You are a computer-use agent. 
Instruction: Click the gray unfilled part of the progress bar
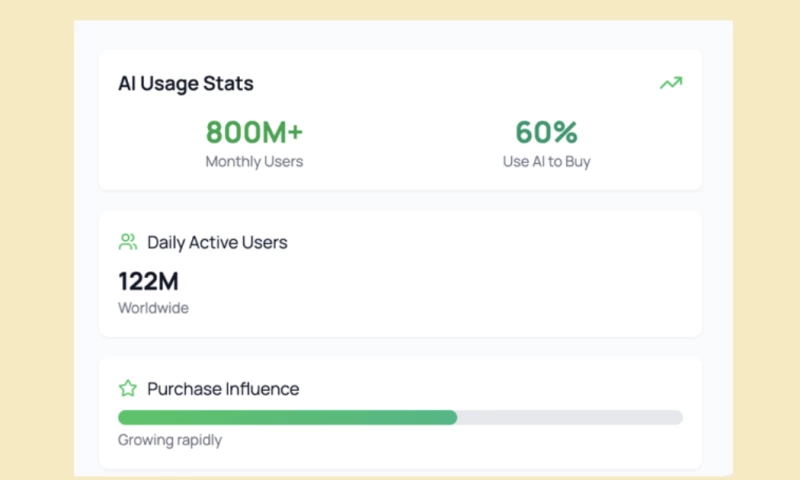[x=570, y=417]
